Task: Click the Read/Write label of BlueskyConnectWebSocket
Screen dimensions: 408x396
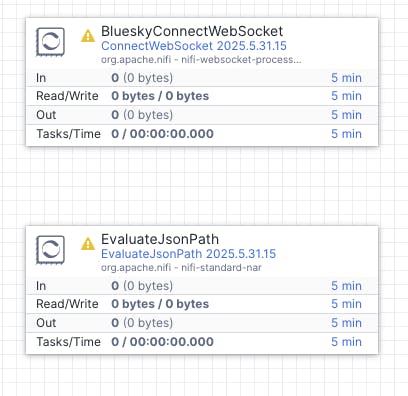Action: click(67, 96)
